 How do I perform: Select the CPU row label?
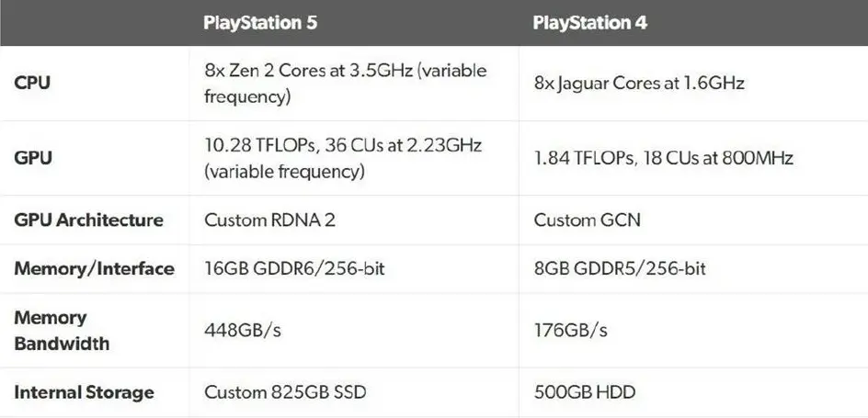[33, 84]
